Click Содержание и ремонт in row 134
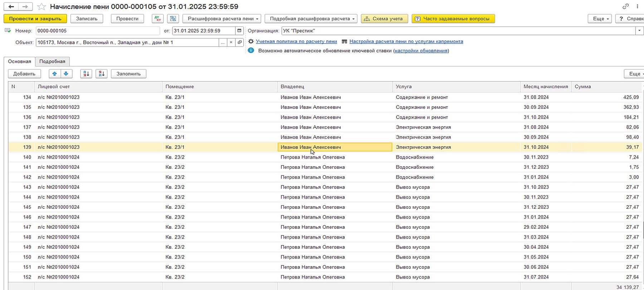 coord(422,97)
